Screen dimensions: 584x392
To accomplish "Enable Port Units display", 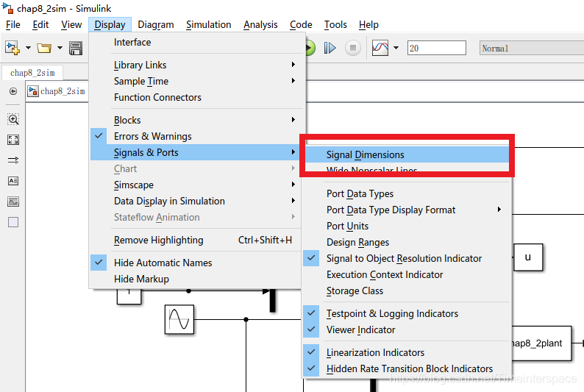I will (407, 227).
